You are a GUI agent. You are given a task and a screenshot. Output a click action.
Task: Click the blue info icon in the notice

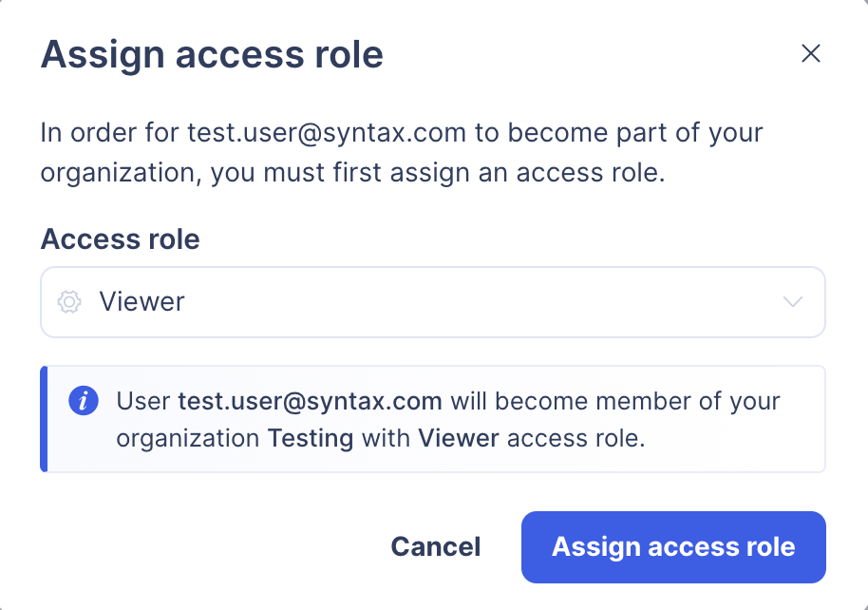click(84, 401)
